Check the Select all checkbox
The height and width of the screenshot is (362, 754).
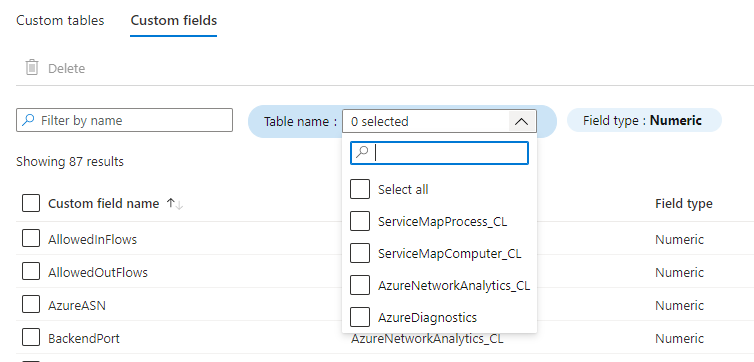(360, 189)
